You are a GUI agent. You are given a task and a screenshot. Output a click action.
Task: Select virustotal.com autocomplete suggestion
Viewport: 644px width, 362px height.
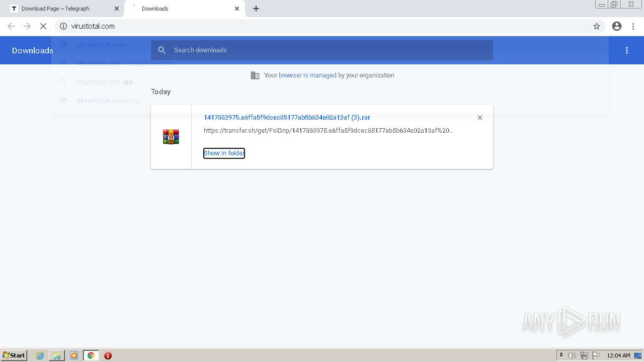(330, 44)
